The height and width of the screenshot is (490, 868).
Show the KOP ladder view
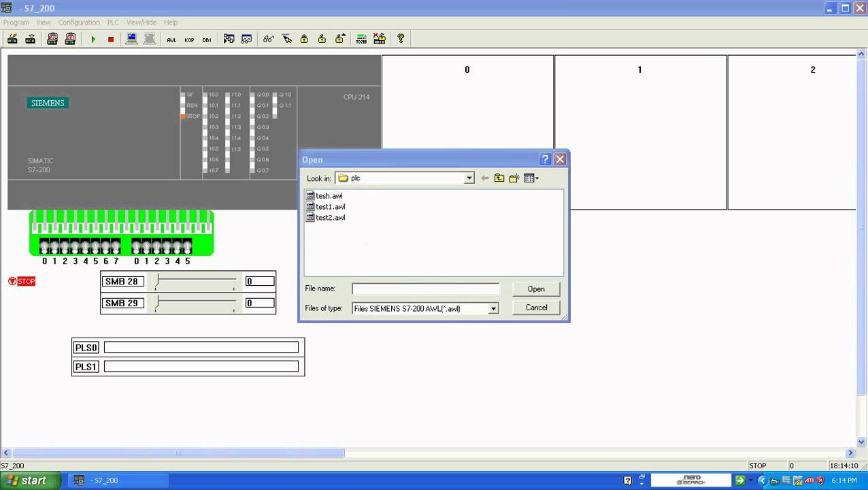(189, 39)
